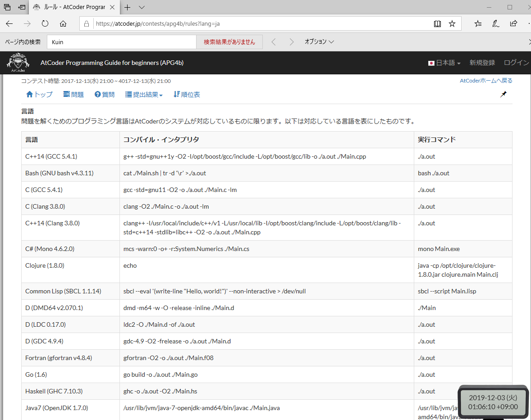Viewport: 531px width, 420px height.
Task: Select the Go (1.6) cell
Action: pyautogui.click(x=70, y=374)
